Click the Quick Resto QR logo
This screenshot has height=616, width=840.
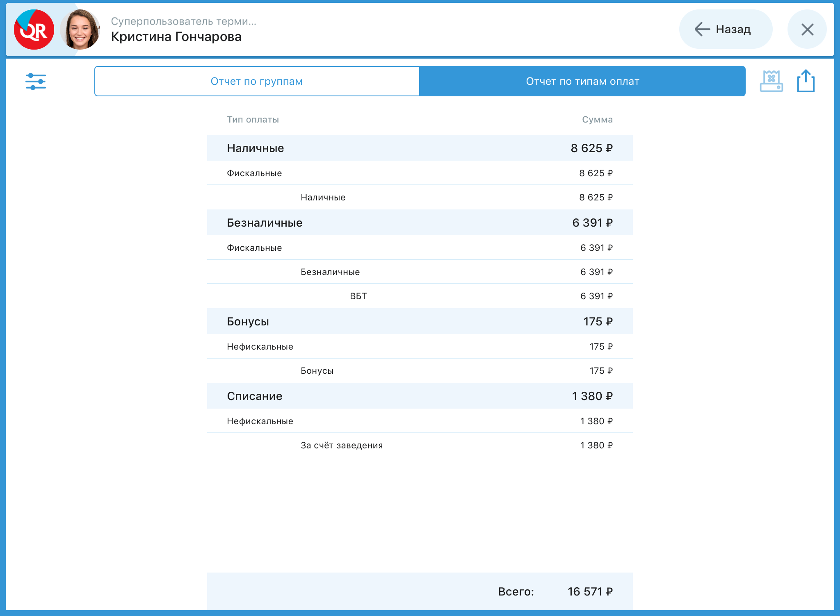point(34,30)
